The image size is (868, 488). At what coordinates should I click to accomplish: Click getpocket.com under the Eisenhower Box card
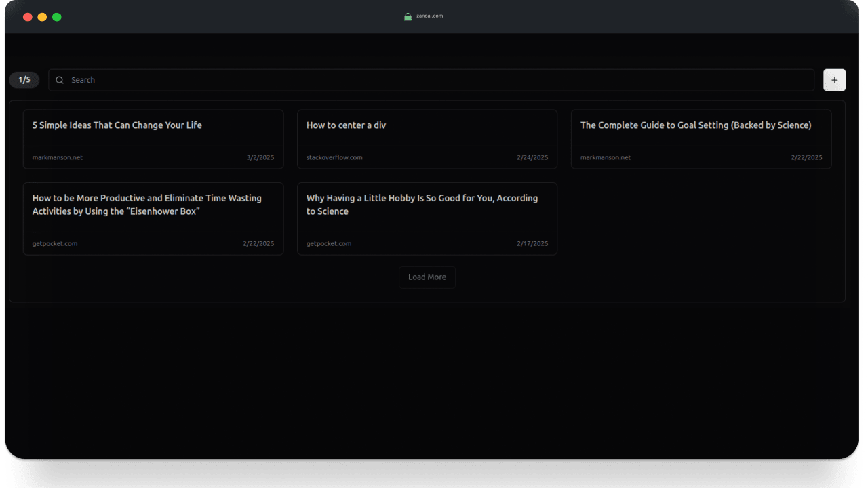pos(54,243)
